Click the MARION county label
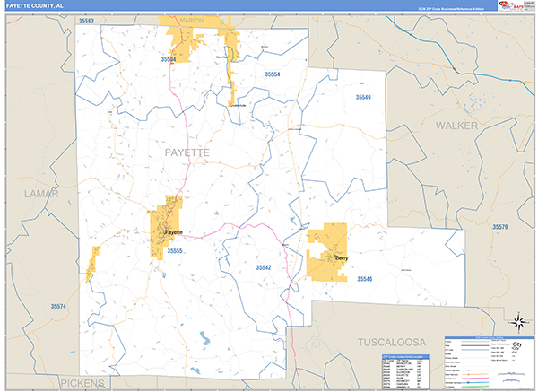The height and width of the screenshot is (392, 538). (192, 21)
